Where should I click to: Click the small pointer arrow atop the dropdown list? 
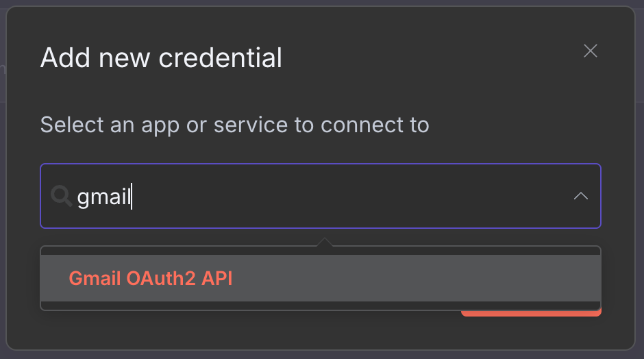325,242
